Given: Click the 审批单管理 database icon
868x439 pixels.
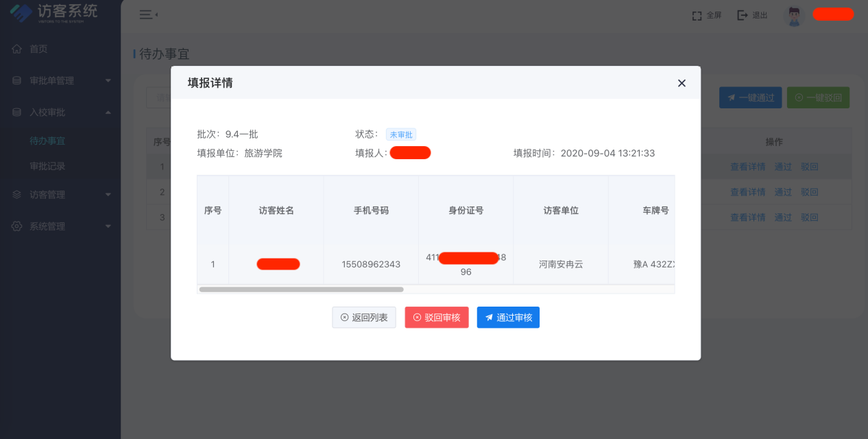Looking at the screenshot, I should click(17, 81).
